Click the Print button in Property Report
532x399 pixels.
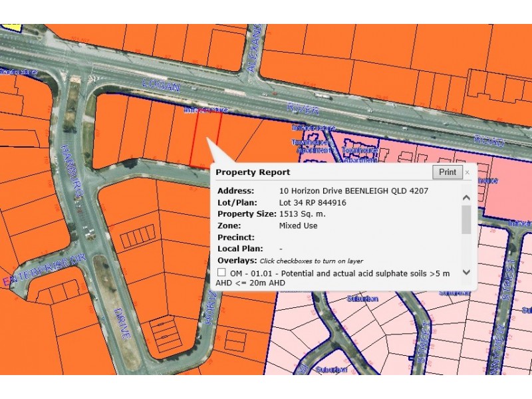coord(448,172)
